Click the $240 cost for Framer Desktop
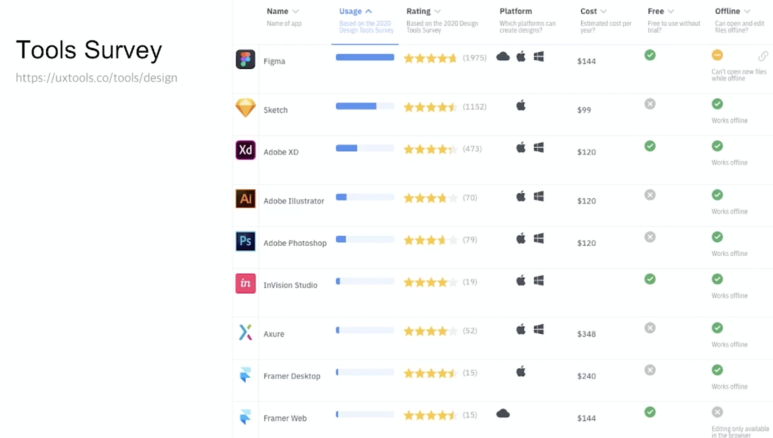The width and height of the screenshot is (773, 438). (587, 376)
